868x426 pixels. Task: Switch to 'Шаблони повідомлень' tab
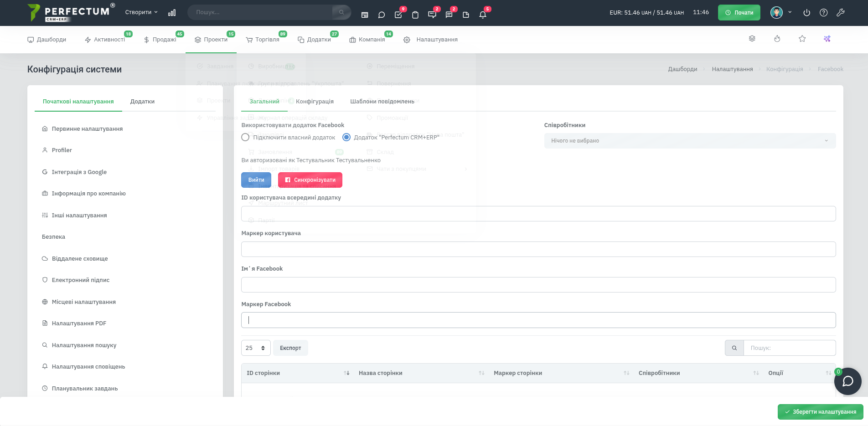(x=382, y=102)
